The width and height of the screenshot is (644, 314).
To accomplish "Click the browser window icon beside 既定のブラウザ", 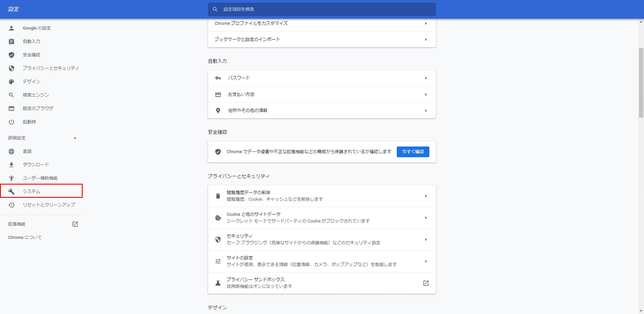I will tap(11, 108).
